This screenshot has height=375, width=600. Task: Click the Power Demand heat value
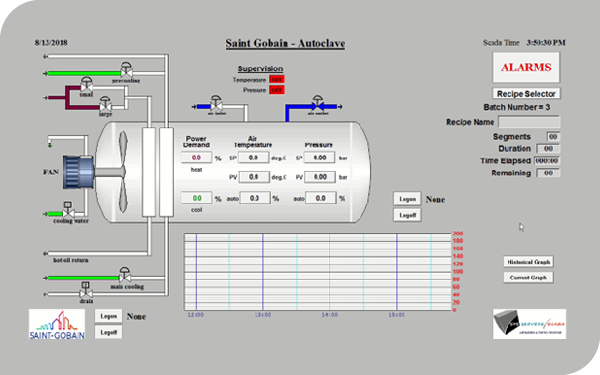coord(196,158)
